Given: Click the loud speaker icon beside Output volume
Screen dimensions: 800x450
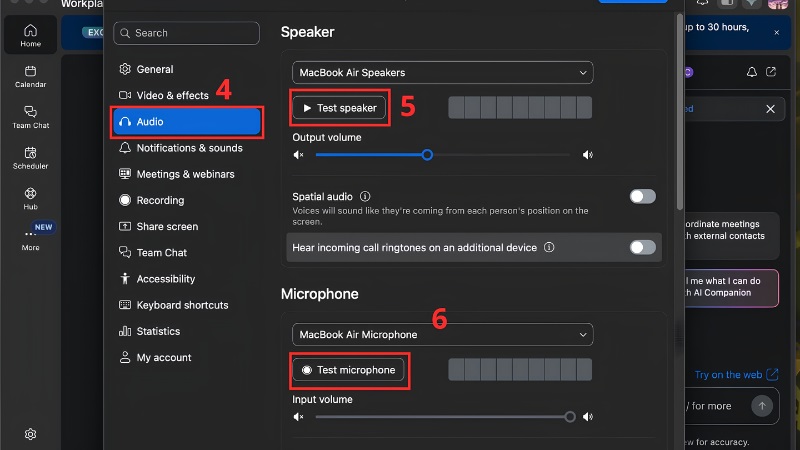Looking at the screenshot, I should pos(588,155).
